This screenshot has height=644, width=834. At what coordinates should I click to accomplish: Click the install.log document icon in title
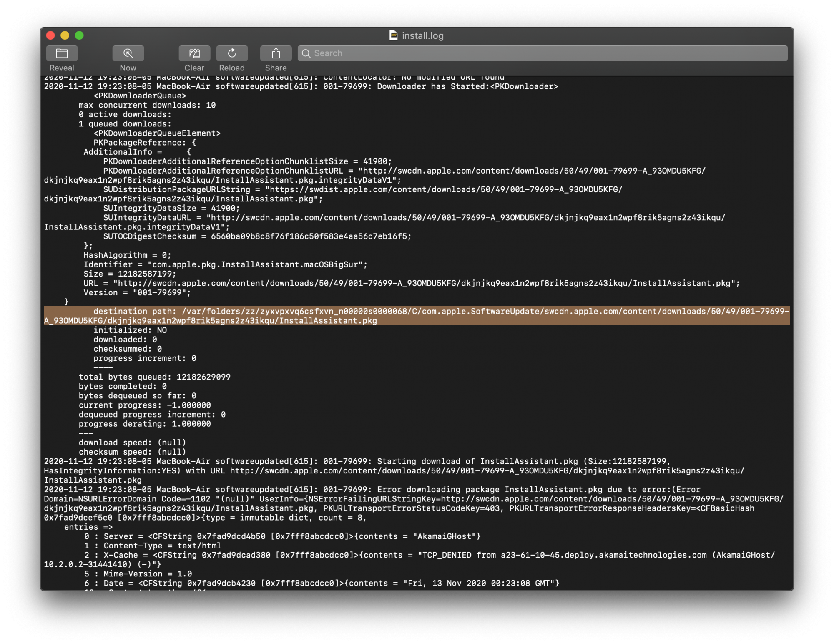[x=393, y=35]
